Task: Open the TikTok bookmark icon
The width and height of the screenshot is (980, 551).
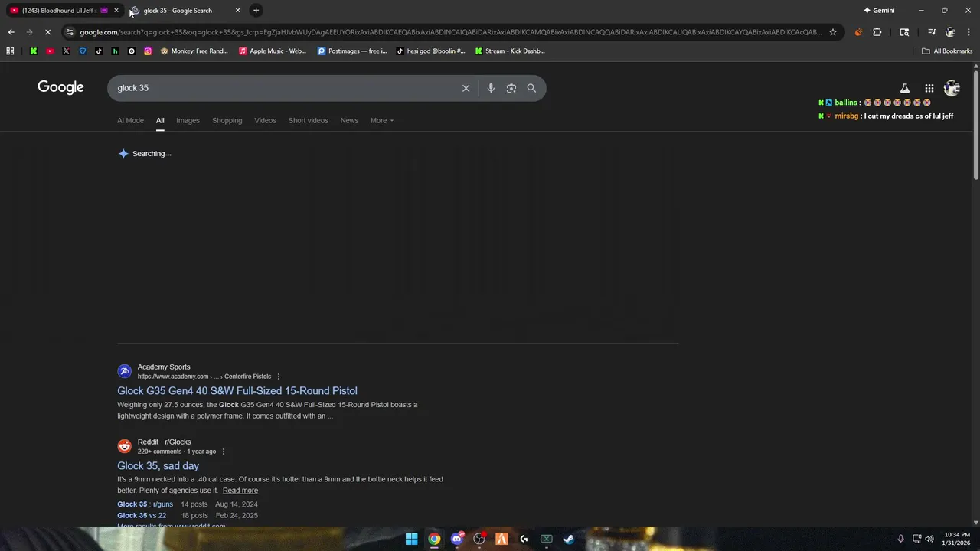Action: point(99,51)
